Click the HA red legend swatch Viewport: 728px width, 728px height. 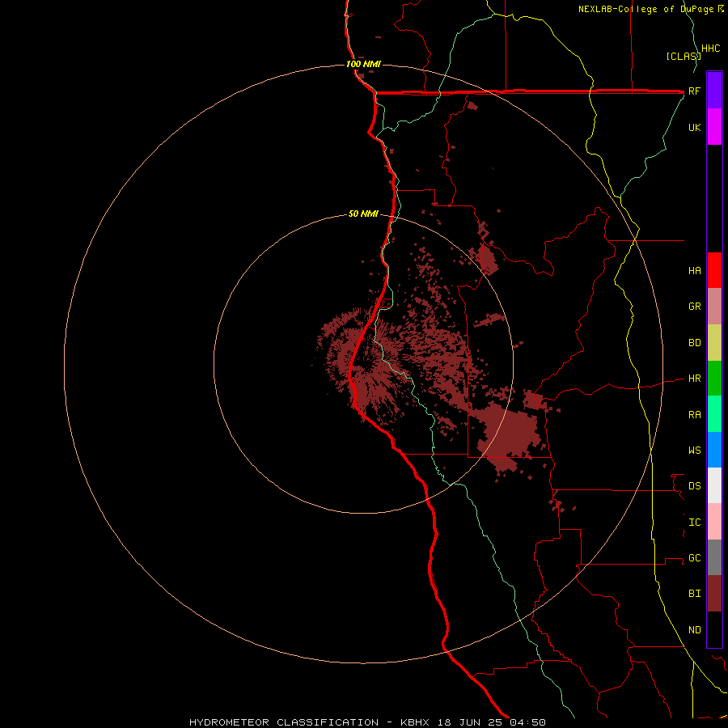[714, 270]
